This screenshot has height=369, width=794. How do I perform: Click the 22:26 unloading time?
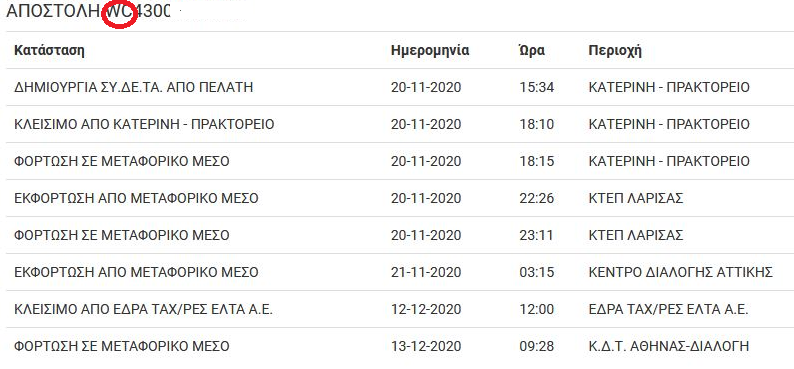tap(537, 198)
